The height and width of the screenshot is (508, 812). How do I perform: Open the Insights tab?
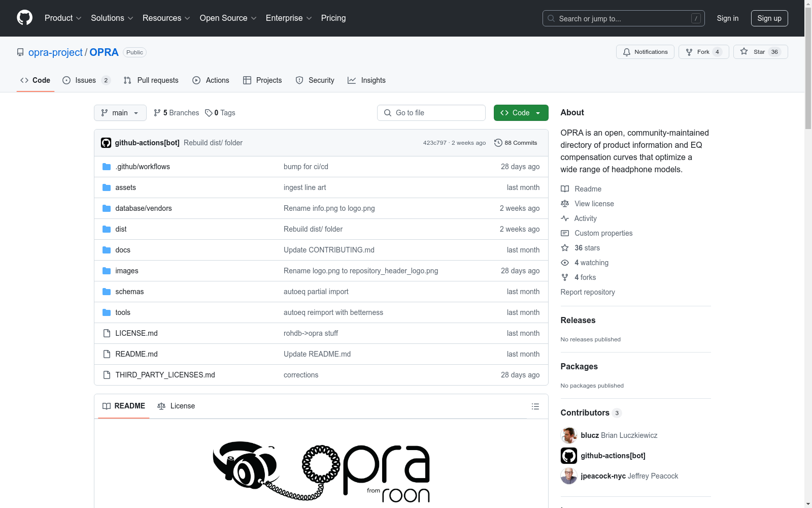tap(367, 80)
